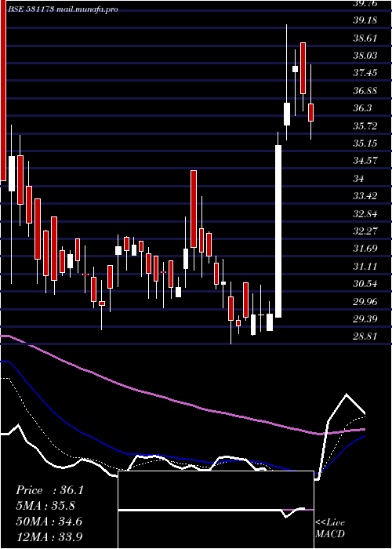Click the 38.03 price axis label

point(365,56)
